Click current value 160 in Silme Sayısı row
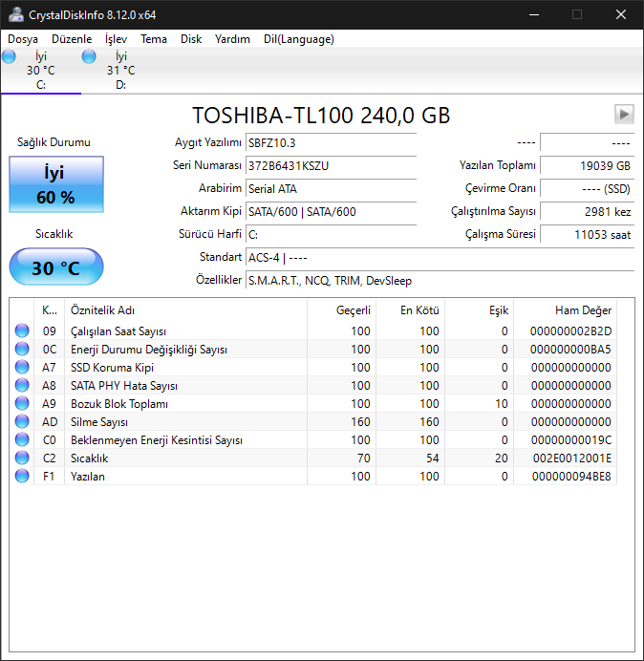644x661 pixels. coord(360,422)
